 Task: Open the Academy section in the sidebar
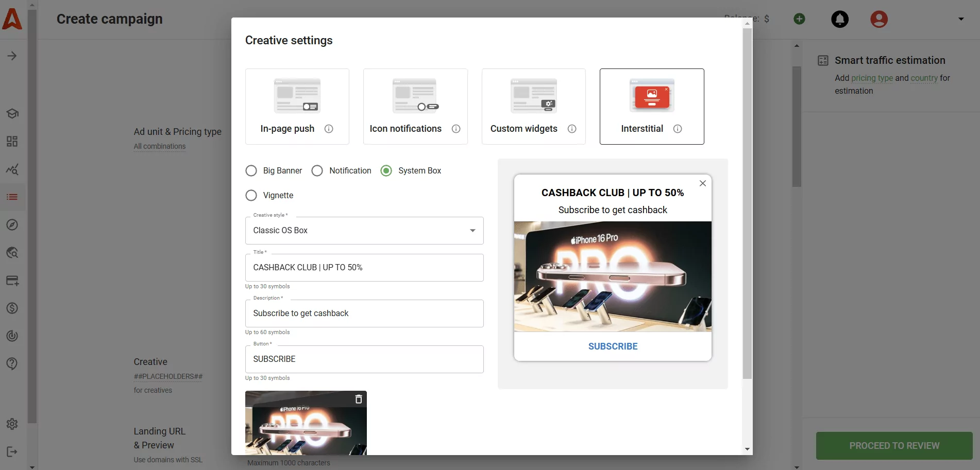[x=12, y=113]
